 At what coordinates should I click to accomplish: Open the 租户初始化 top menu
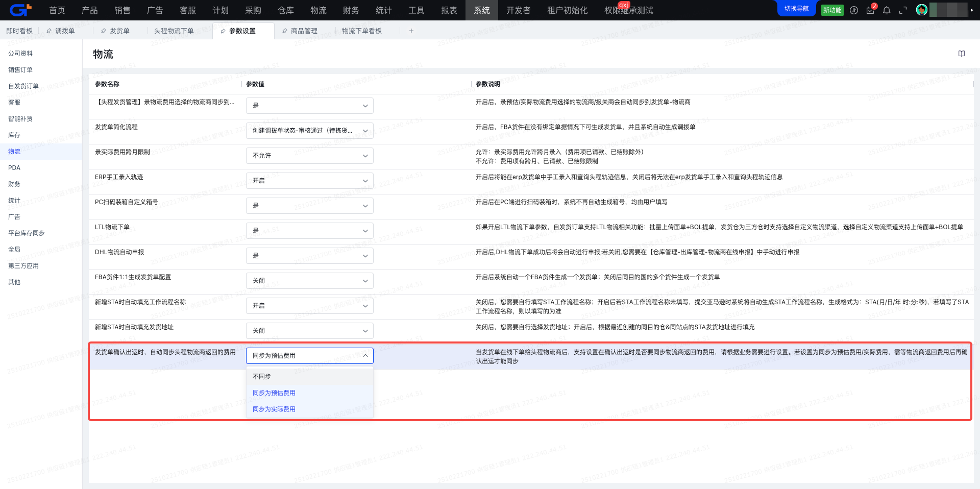[x=568, y=10]
